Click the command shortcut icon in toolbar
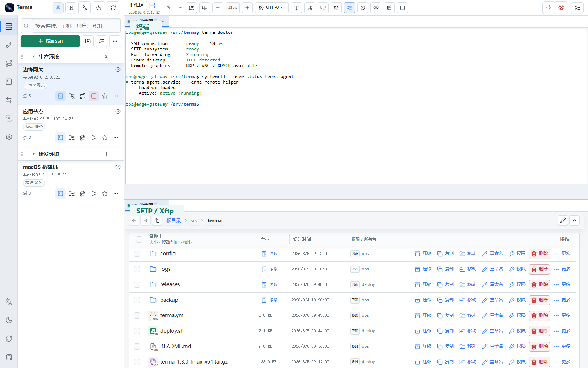 click(x=310, y=8)
